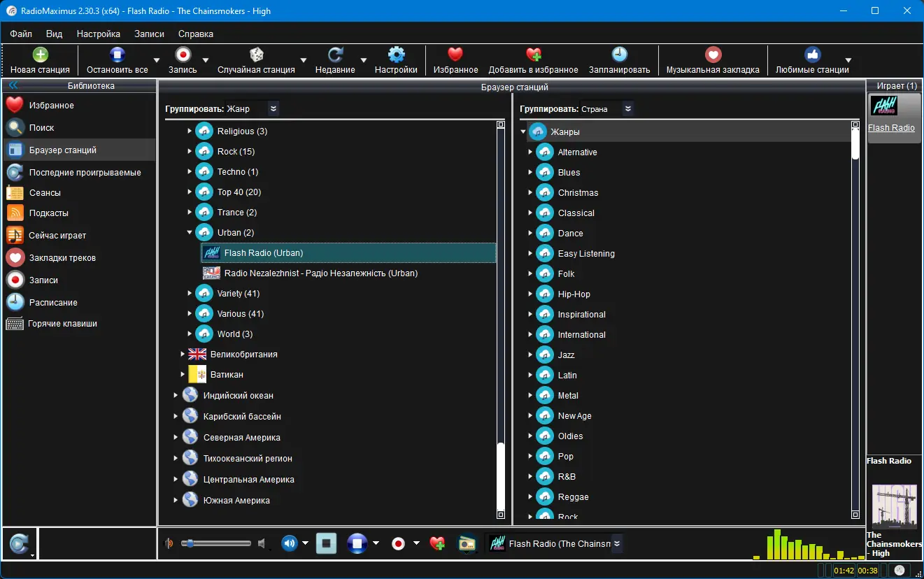Open Горячие клавиши in sidebar

pyautogui.click(x=78, y=324)
